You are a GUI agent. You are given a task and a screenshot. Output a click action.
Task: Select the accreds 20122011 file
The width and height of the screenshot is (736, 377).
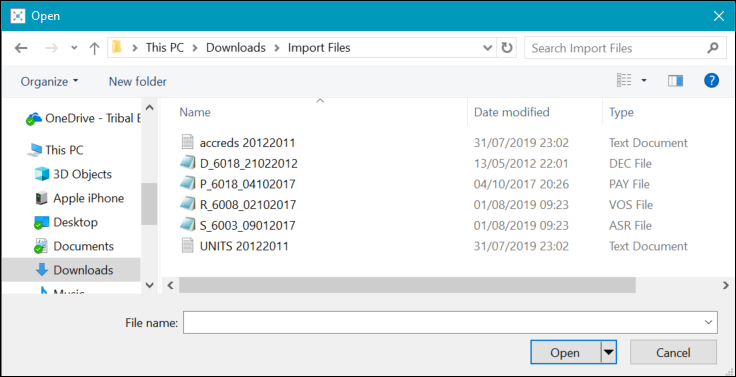click(247, 143)
